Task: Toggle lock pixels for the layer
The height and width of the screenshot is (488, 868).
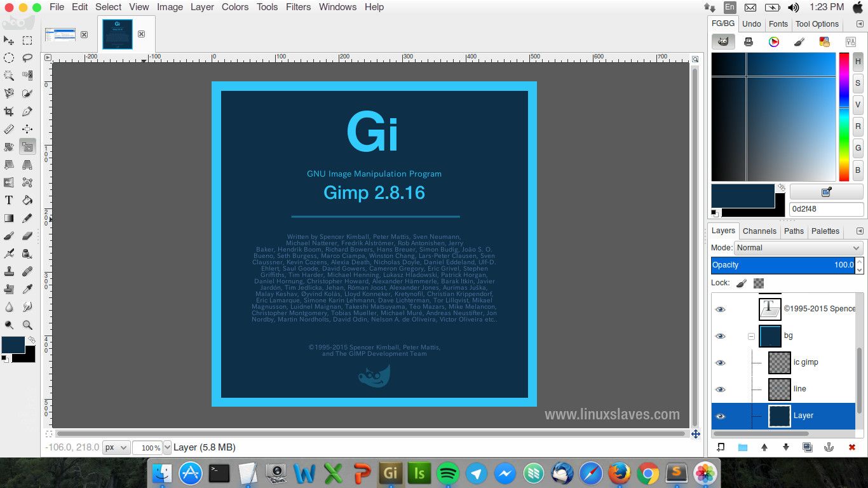Action: point(742,283)
